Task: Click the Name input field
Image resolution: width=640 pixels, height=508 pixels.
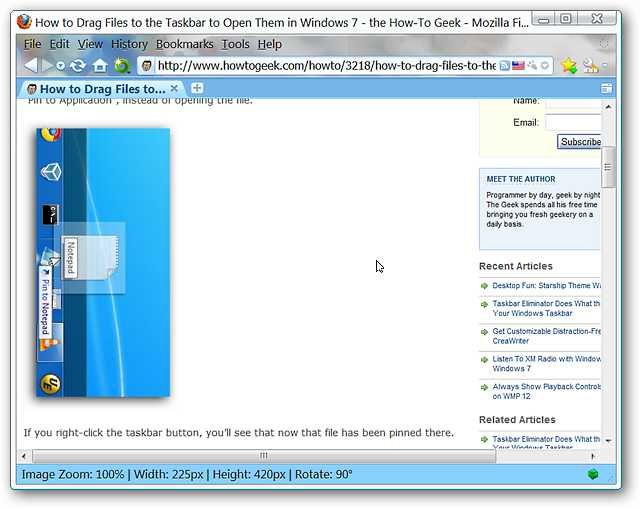Action: pyautogui.click(x=573, y=103)
